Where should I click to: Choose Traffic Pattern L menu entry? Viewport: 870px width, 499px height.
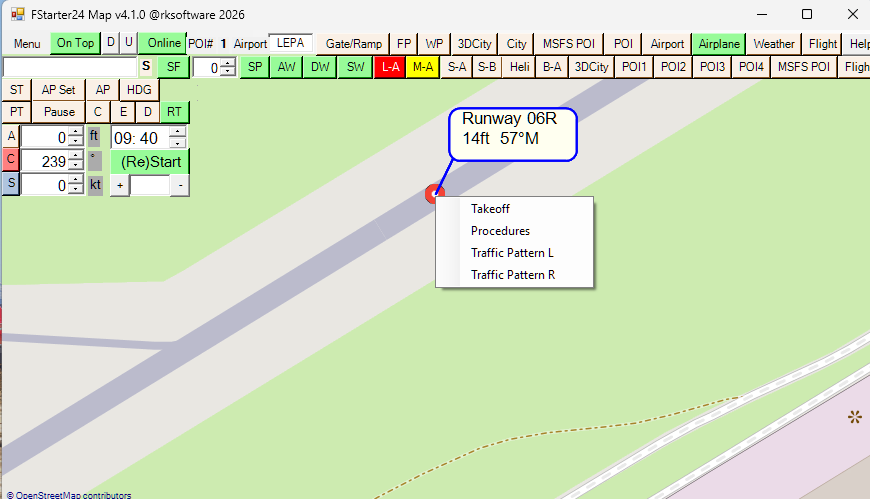click(514, 253)
